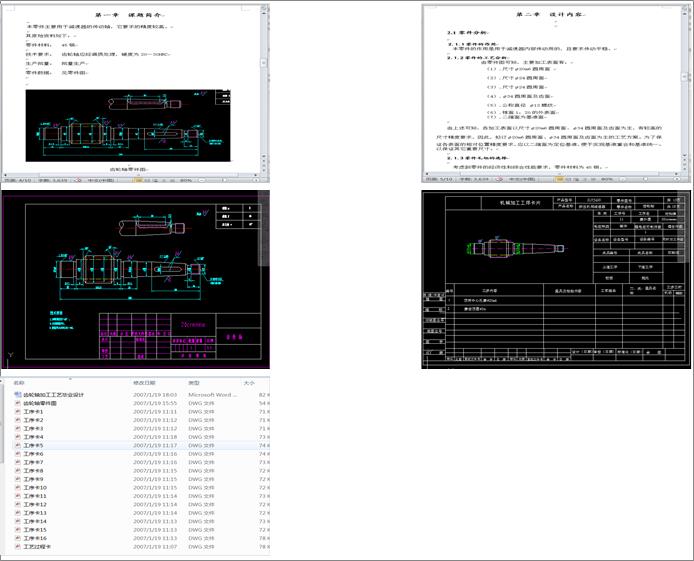Select file 工序卡16 in the list
The image size is (694, 561).
pyautogui.click(x=35, y=538)
